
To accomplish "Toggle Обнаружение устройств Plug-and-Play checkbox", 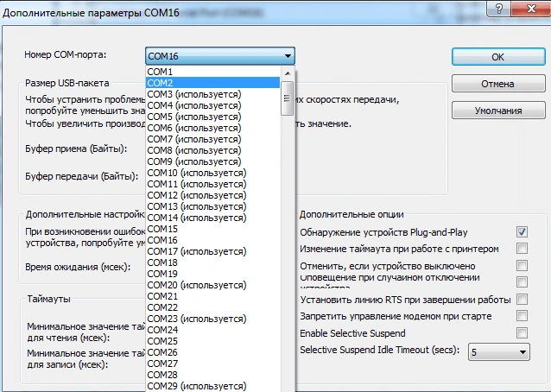I will [522, 231].
